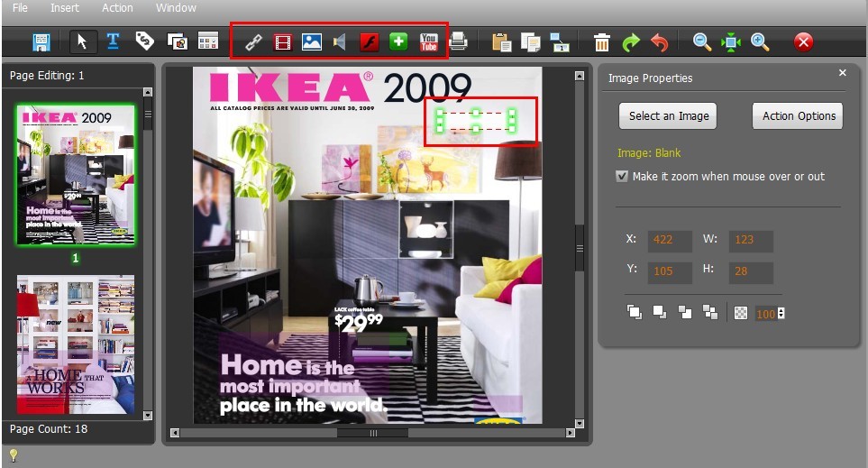Viewport: 868px width, 468px height.
Task: Open the Action menu
Action: (117, 8)
